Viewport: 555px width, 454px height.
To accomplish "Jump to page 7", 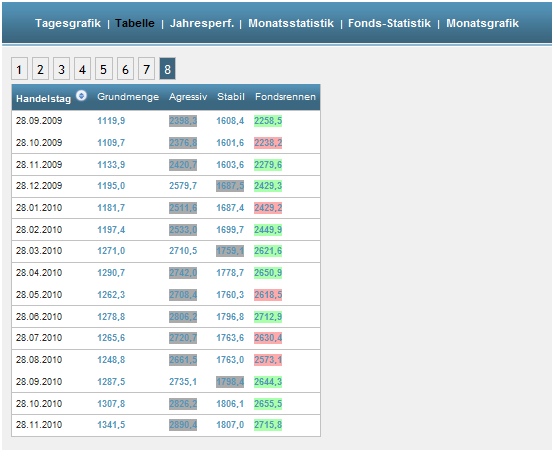I will coord(146,69).
